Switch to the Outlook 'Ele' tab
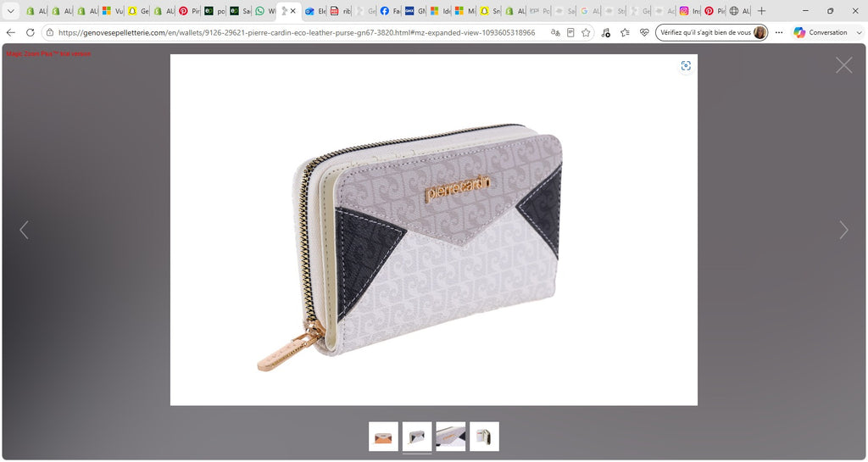The height and width of the screenshot is (462, 868). (316, 10)
